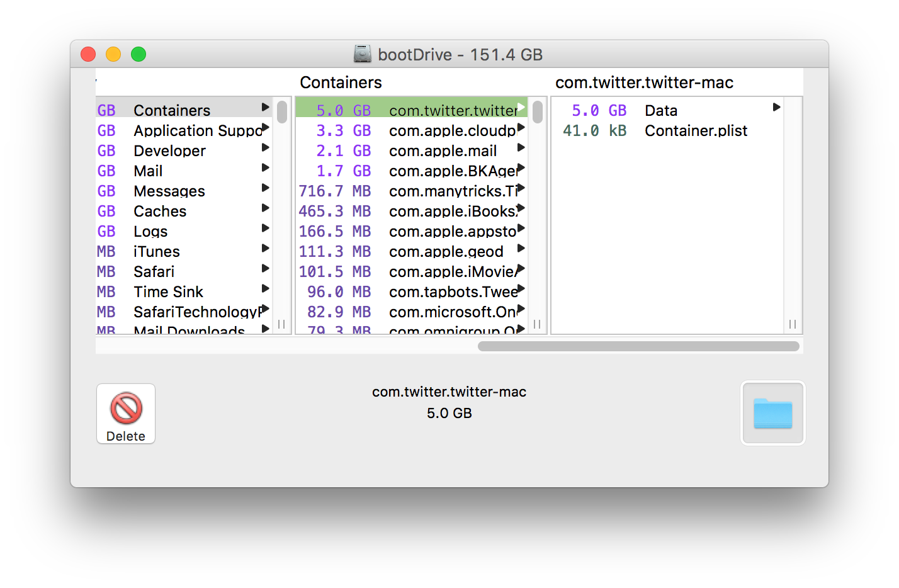Select the com.apple.mail 2.1 GB row
This screenshot has height=588, width=899.
coord(412,148)
